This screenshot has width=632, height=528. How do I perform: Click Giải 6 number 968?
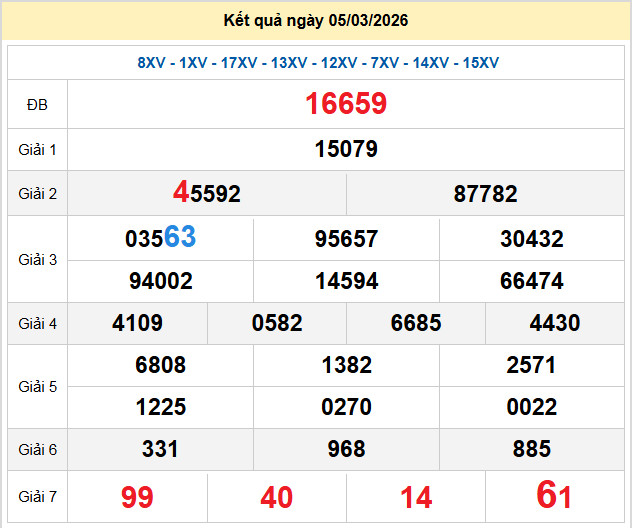pyautogui.click(x=346, y=450)
